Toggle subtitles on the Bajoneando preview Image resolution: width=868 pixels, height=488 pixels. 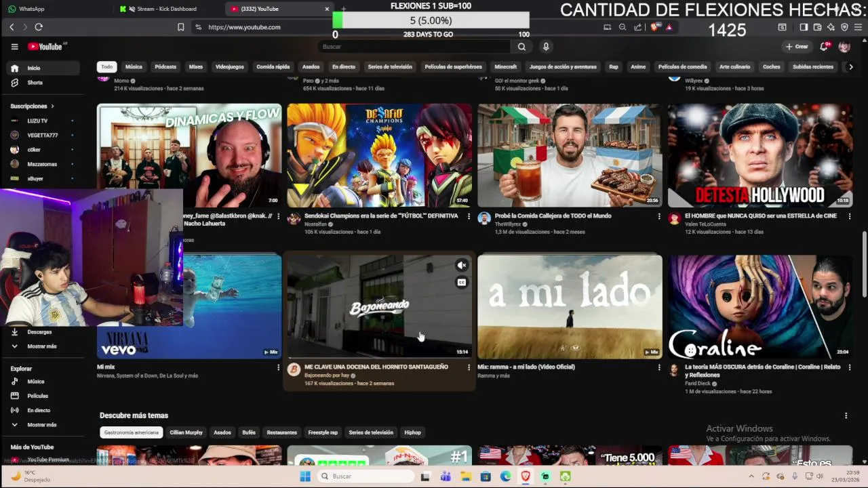tap(462, 283)
